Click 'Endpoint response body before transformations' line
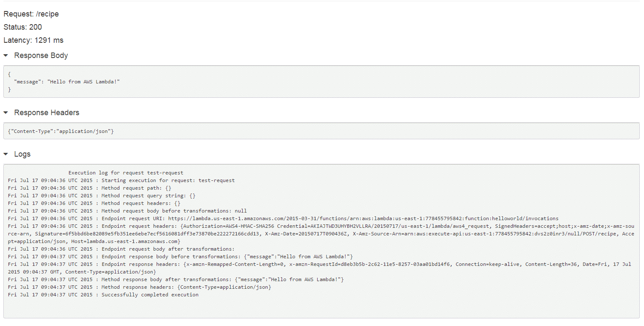 (180, 257)
